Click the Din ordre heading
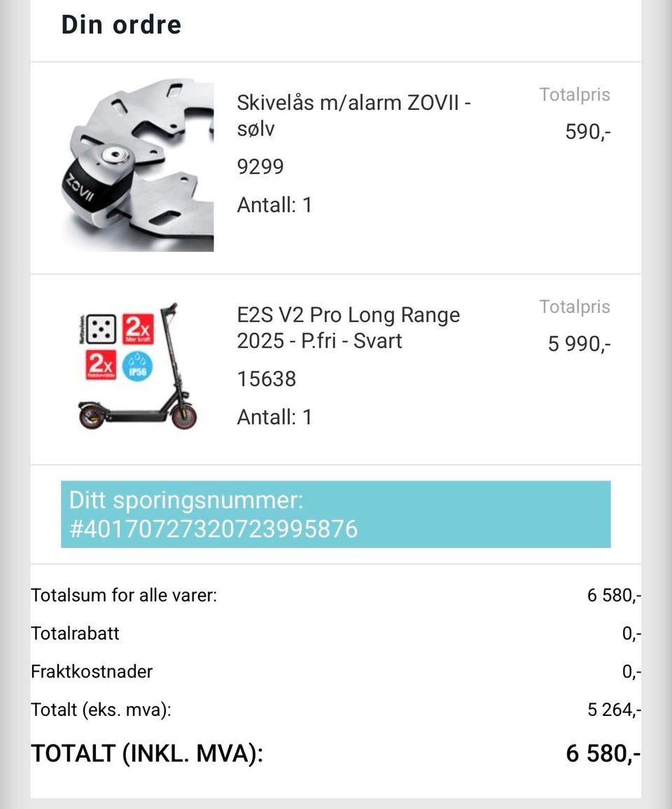Screen dimensions: 672x809 pyautogui.click(x=121, y=24)
